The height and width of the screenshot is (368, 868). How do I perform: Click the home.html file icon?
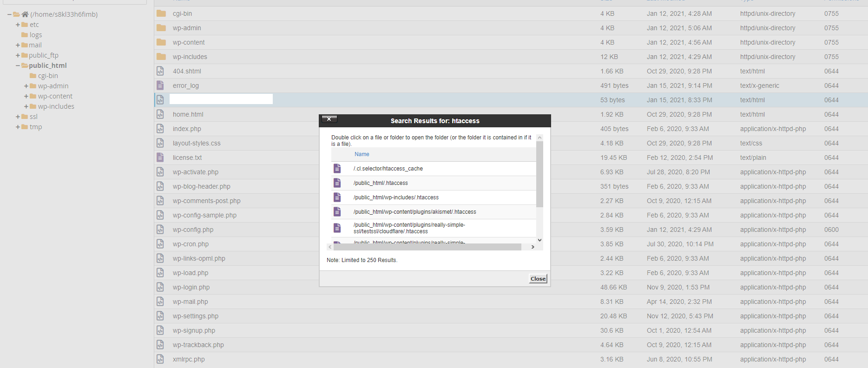click(x=160, y=114)
